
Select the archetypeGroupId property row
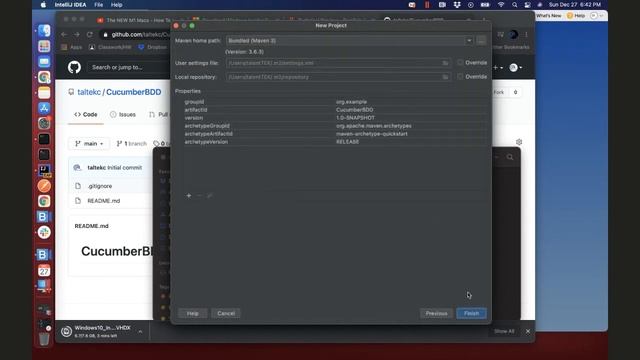(x=335, y=126)
